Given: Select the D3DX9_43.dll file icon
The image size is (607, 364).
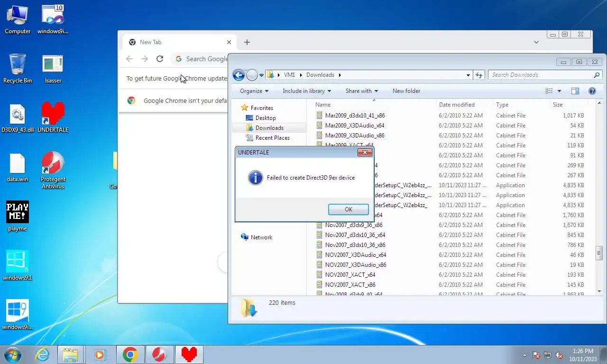Looking at the screenshot, I should (x=18, y=118).
